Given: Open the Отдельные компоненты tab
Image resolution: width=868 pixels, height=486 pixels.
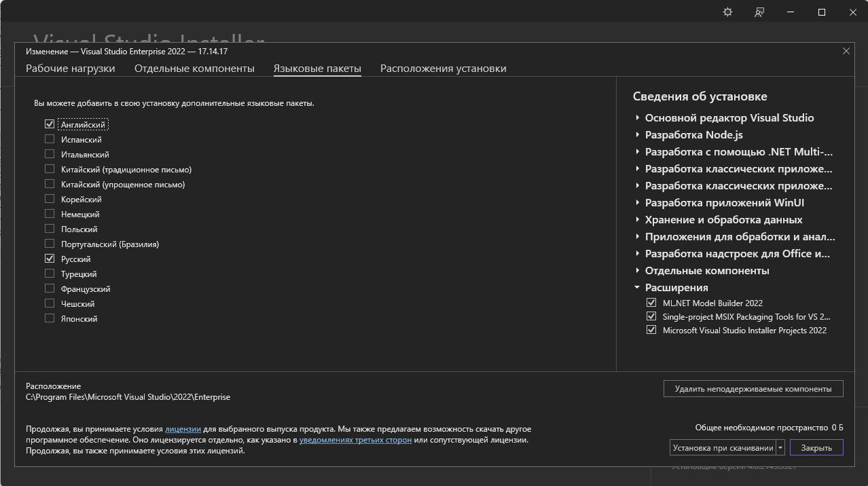Looking at the screenshot, I should coord(194,69).
